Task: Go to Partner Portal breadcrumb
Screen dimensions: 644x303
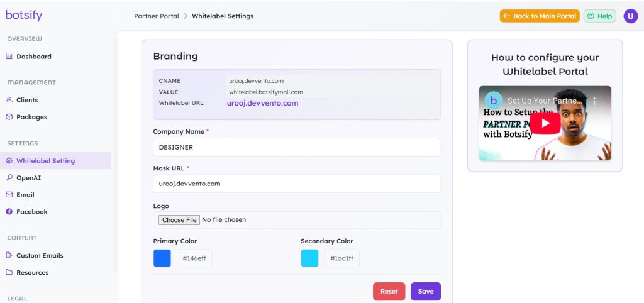Action: [x=156, y=16]
